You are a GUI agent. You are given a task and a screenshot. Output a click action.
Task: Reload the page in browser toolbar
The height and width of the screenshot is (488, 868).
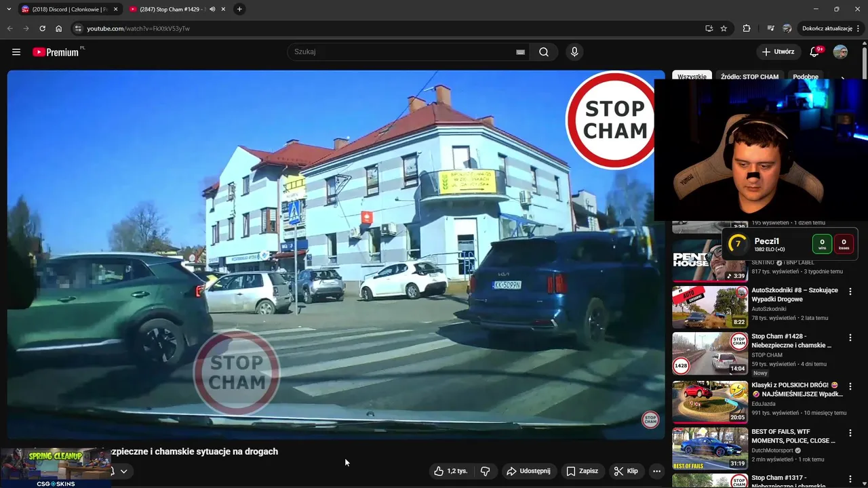click(42, 28)
